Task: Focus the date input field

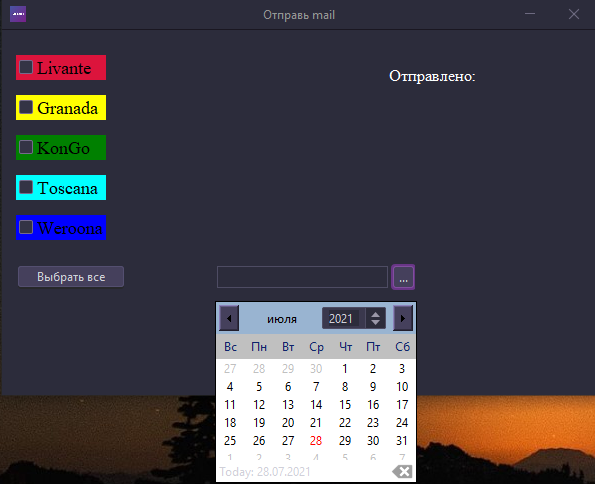Action: (x=302, y=277)
